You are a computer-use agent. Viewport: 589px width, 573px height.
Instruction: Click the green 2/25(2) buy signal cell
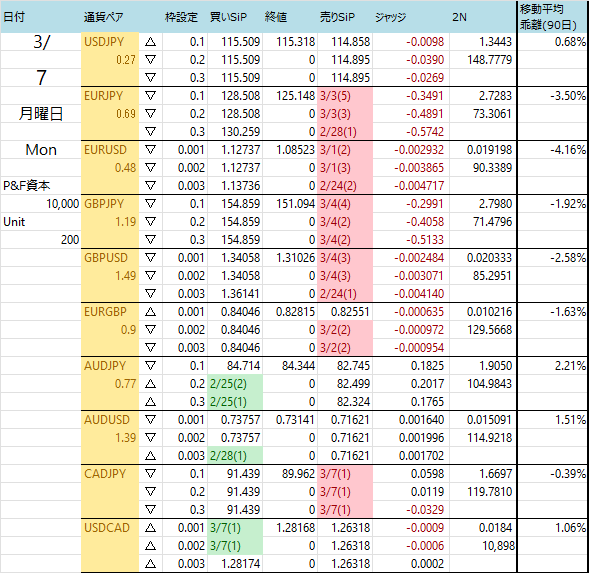(235, 384)
